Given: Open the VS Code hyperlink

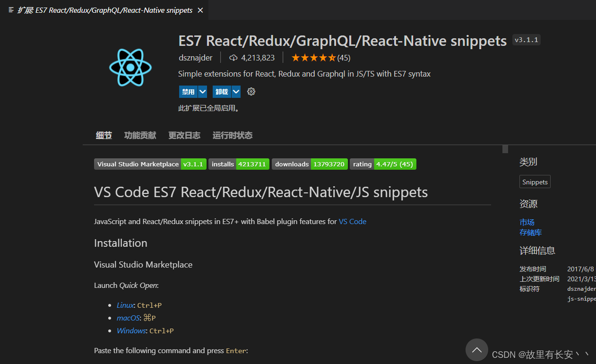Looking at the screenshot, I should click(x=353, y=221).
